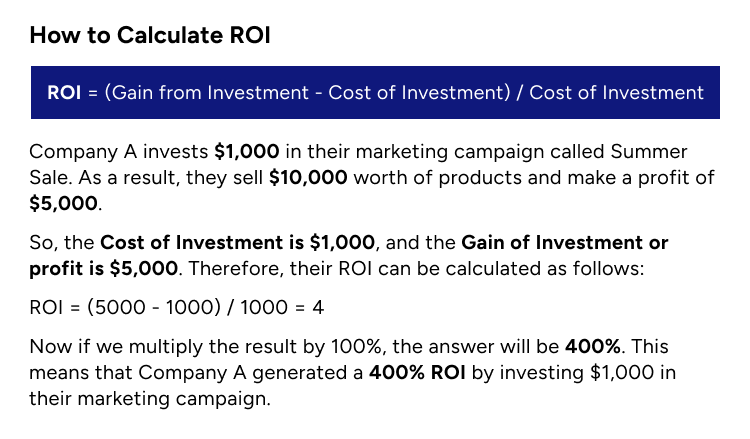Click bold text "Gain of Investment or"
750x439 pixels.
[566, 243]
